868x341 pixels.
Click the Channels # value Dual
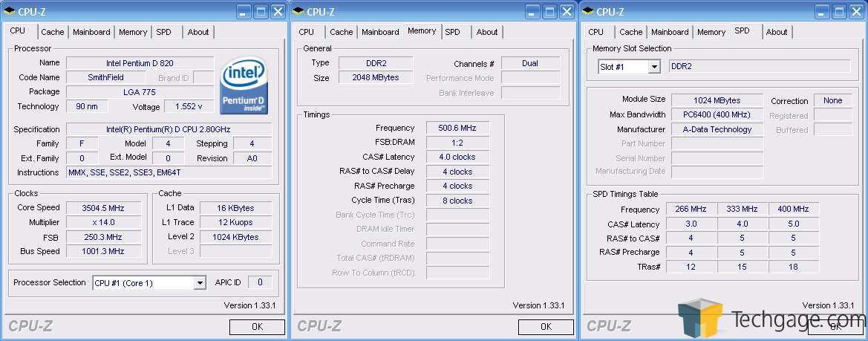(530, 63)
